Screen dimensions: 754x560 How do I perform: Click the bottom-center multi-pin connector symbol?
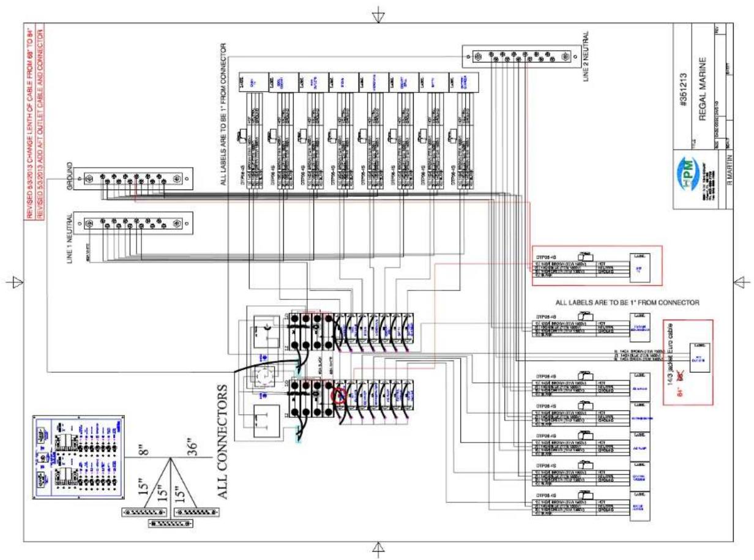171,525
